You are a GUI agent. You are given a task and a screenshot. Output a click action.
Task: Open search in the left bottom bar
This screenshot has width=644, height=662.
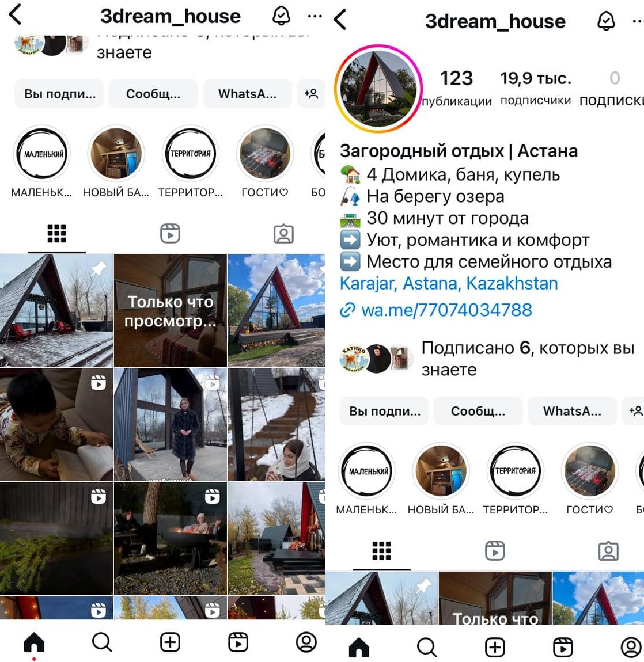102,642
